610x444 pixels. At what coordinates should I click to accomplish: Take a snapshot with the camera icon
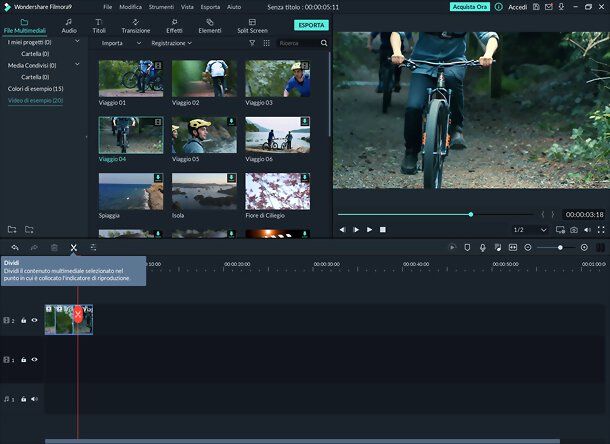tap(574, 230)
